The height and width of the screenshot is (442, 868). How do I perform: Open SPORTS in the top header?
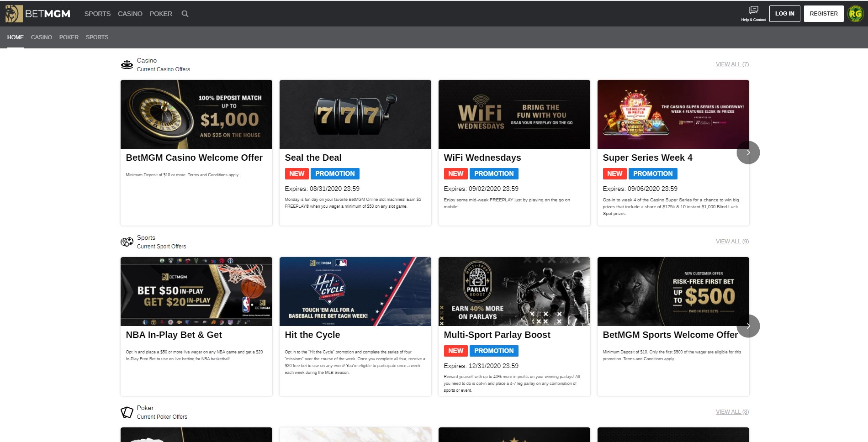[x=97, y=14]
